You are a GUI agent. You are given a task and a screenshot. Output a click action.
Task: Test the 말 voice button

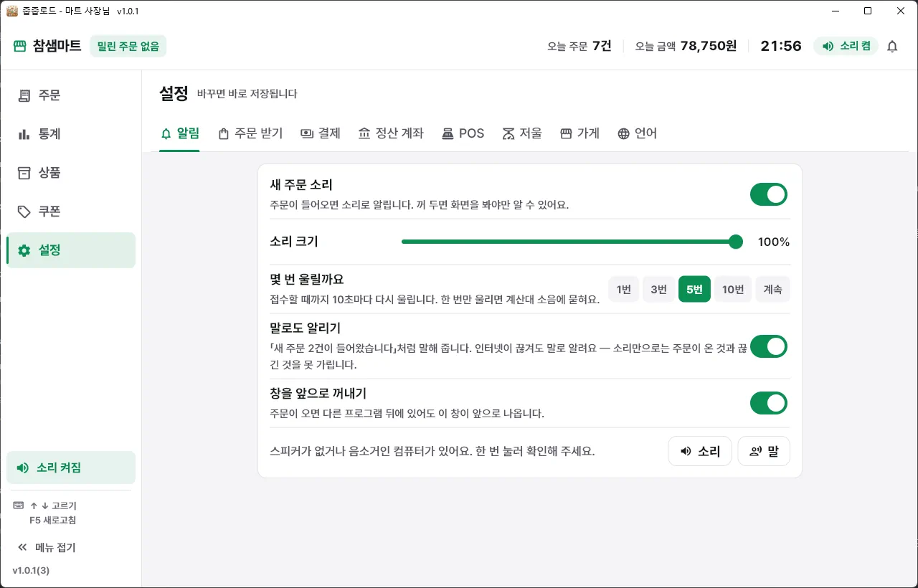click(x=764, y=451)
